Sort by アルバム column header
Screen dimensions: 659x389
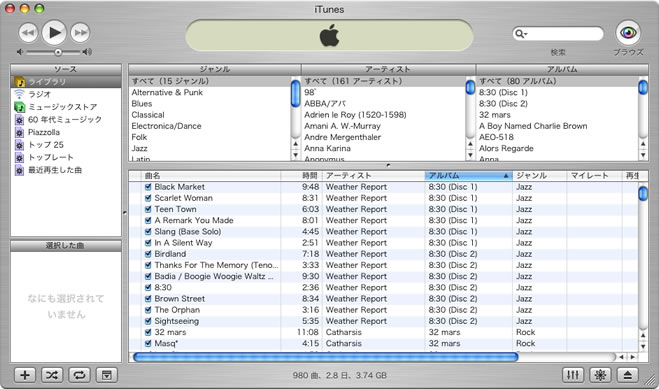tap(469, 176)
